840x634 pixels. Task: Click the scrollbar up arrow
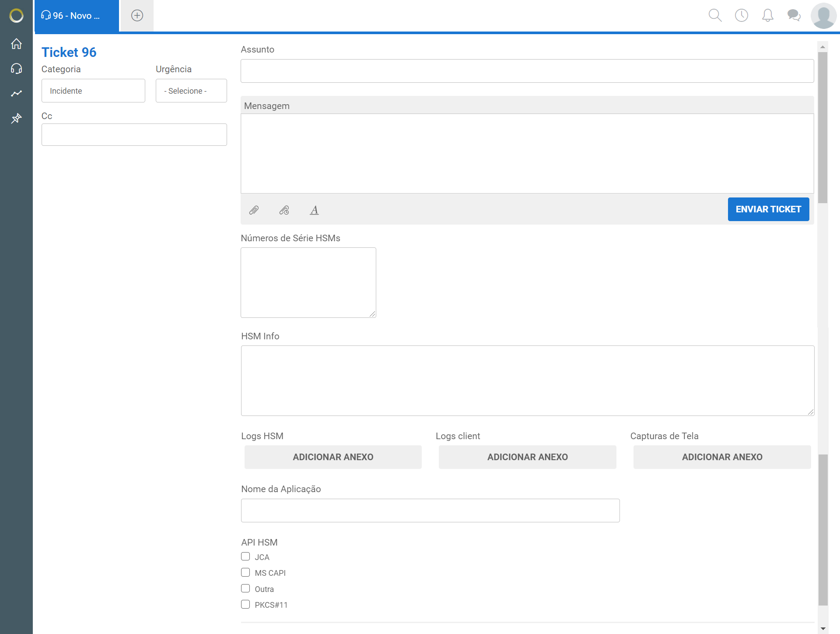click(x=823, y=46)
